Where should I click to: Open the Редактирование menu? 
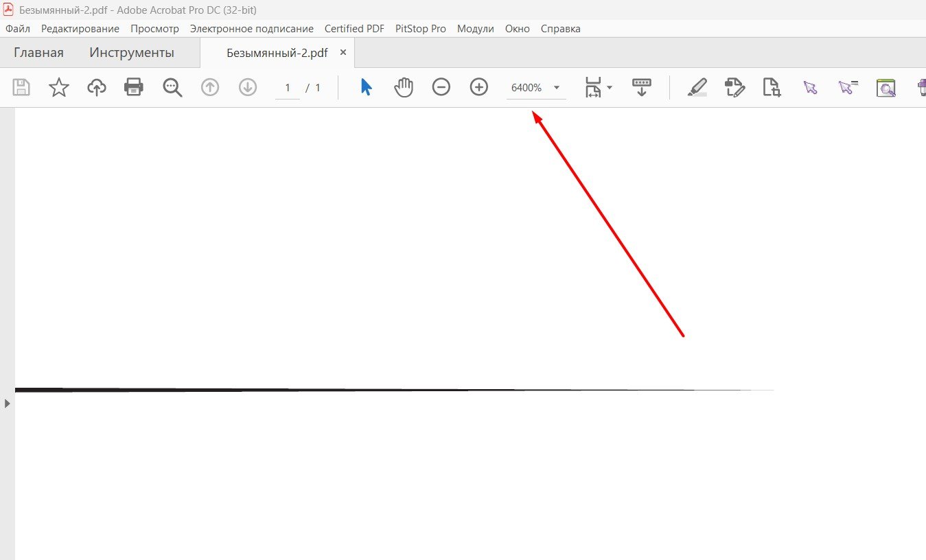[80, 29]
